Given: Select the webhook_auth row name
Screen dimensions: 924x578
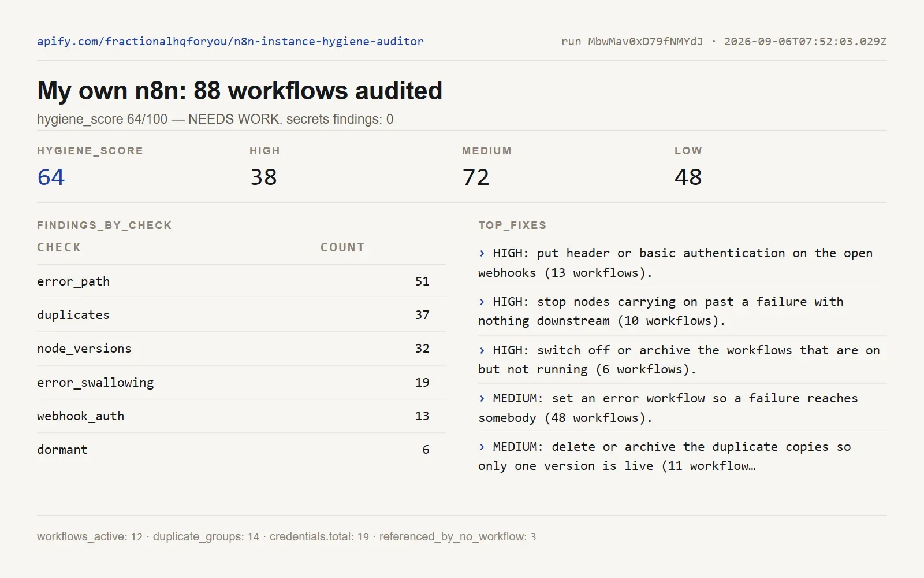Looking at the screenshot, I should [x=81, y=416].
